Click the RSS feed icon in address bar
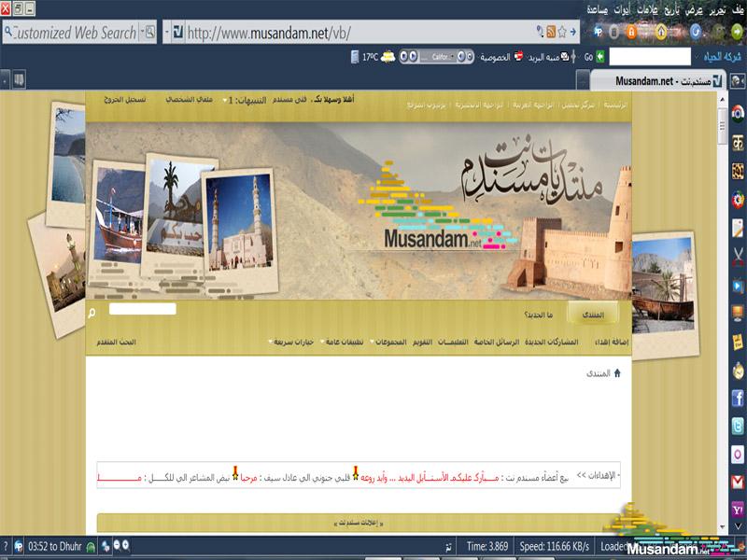Viewport: 747px width, 560px height. [551, 32]
